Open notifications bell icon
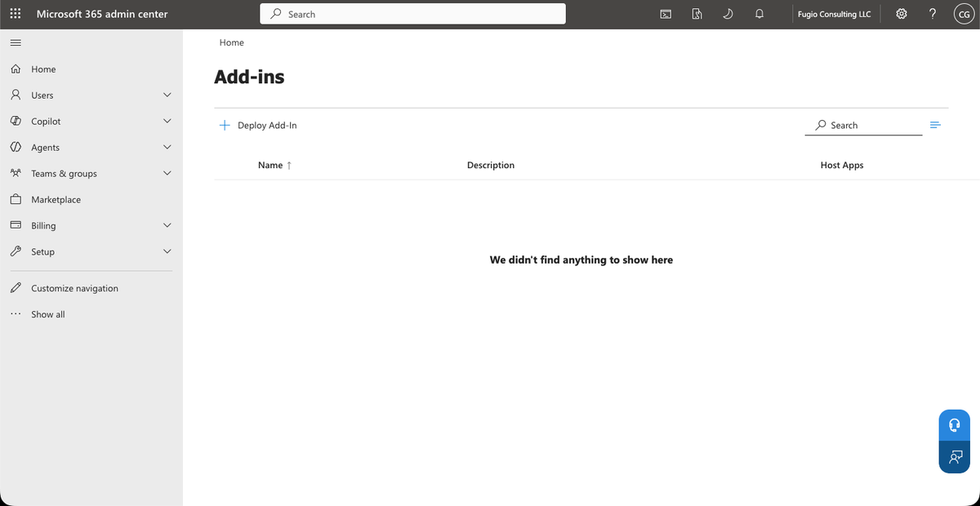The width and height of the screenshot is (980, 506). 759,14
